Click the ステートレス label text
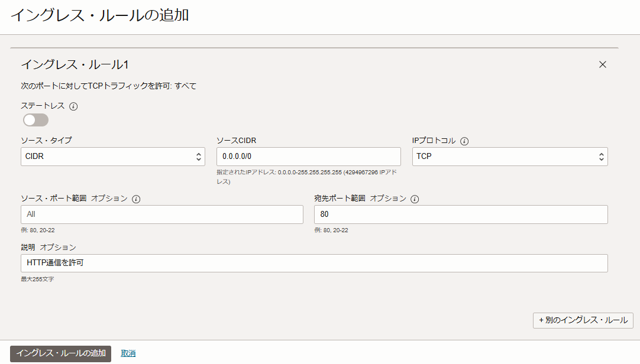This screenshot has width=640, height=364. point(43,106)
